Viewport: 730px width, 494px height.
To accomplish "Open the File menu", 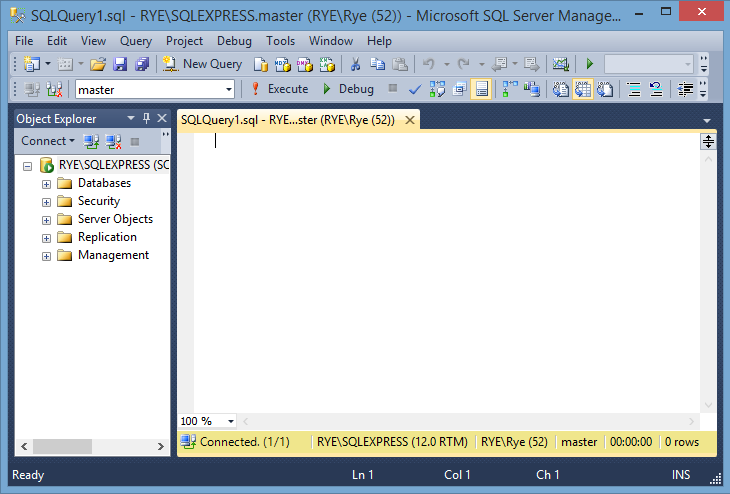I will [24, 41].
